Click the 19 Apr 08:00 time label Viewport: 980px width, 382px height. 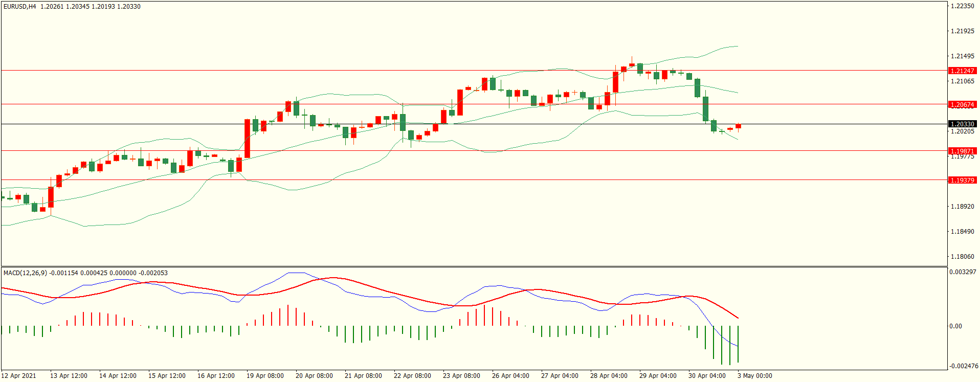(265, 376)
